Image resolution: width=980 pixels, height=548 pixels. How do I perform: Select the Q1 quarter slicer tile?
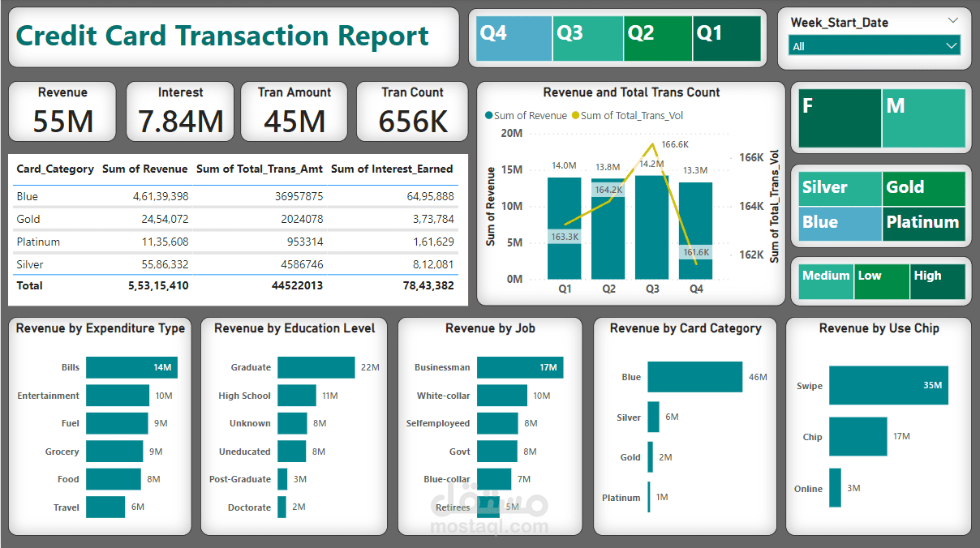point(727,39)
